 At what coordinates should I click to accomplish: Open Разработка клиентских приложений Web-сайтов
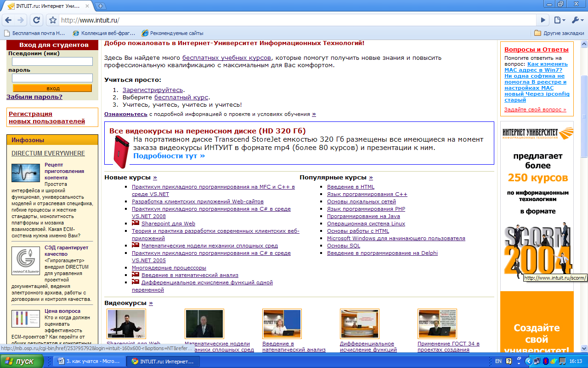(198, 201)
